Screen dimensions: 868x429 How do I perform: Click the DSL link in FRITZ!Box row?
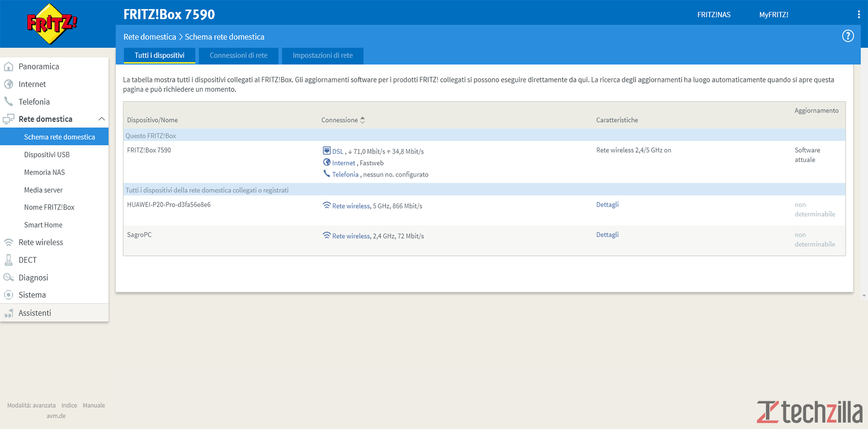point(338,152)
